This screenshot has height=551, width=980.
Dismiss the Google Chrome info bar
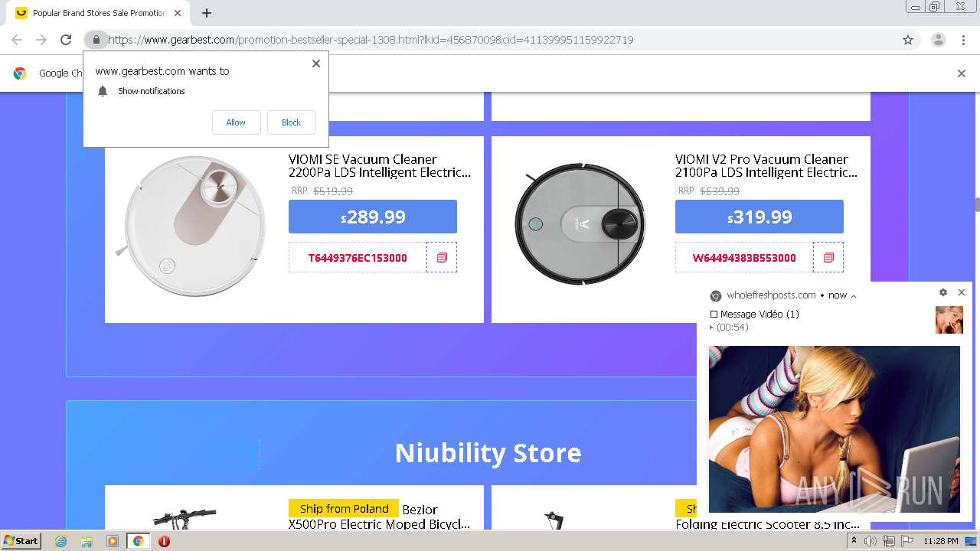(x=962, y=73)
